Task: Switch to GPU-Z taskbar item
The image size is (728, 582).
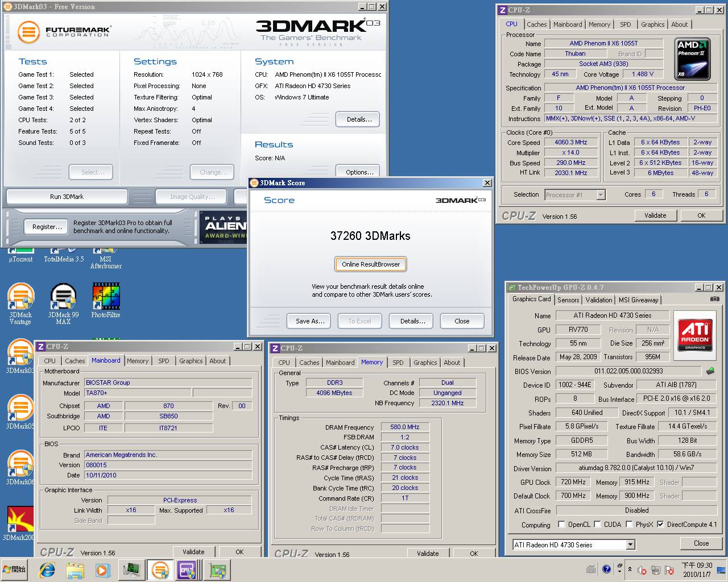Action: (217, 570)
